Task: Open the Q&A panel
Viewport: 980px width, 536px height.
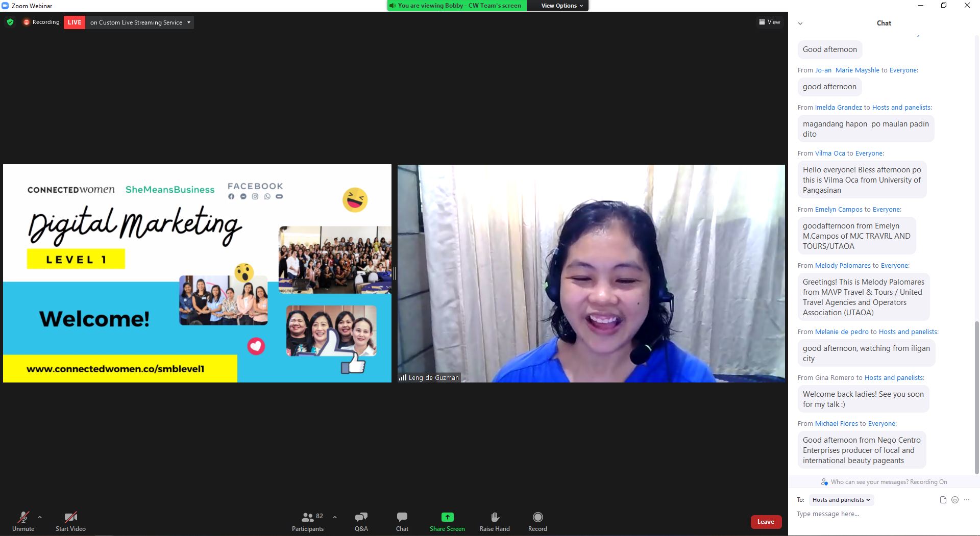Action: (361, 521)
